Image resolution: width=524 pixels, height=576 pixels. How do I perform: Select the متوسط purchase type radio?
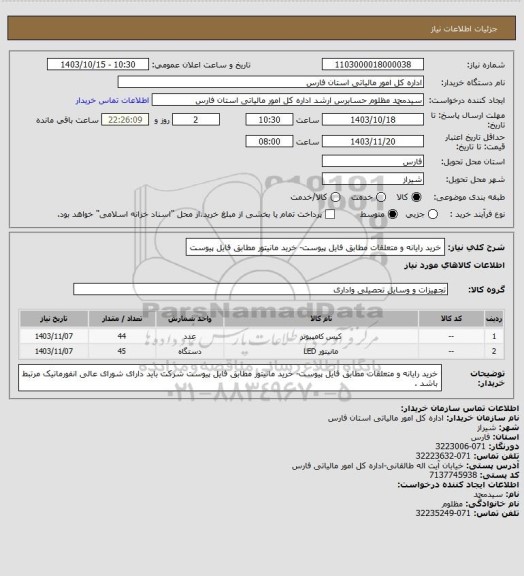click(x=393, y=214)
